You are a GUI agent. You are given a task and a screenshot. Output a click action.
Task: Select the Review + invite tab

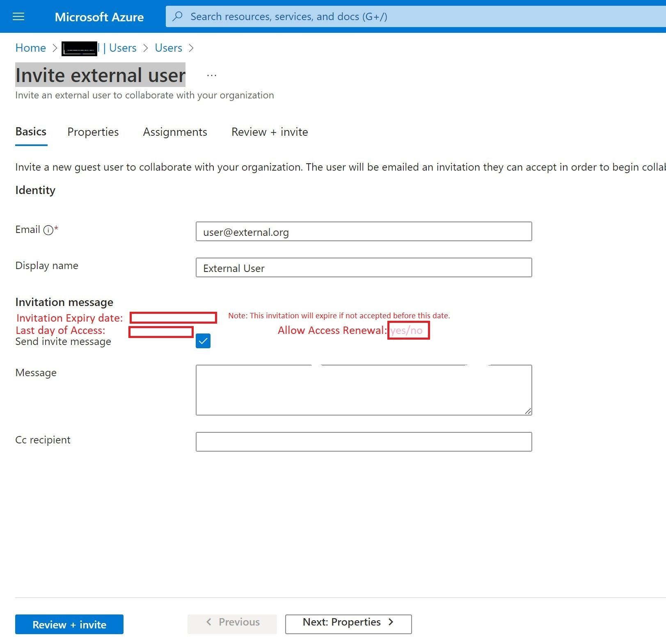click(x=270, y=132)
